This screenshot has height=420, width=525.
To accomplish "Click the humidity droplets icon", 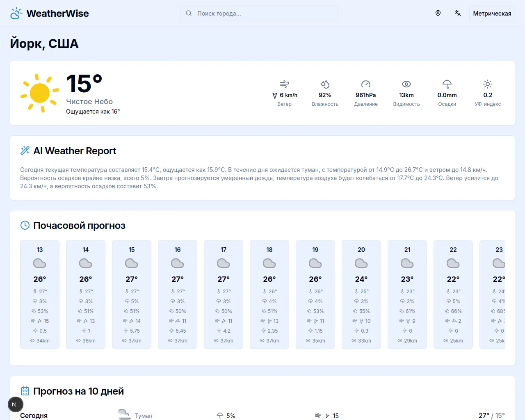I will pos(325,84).
